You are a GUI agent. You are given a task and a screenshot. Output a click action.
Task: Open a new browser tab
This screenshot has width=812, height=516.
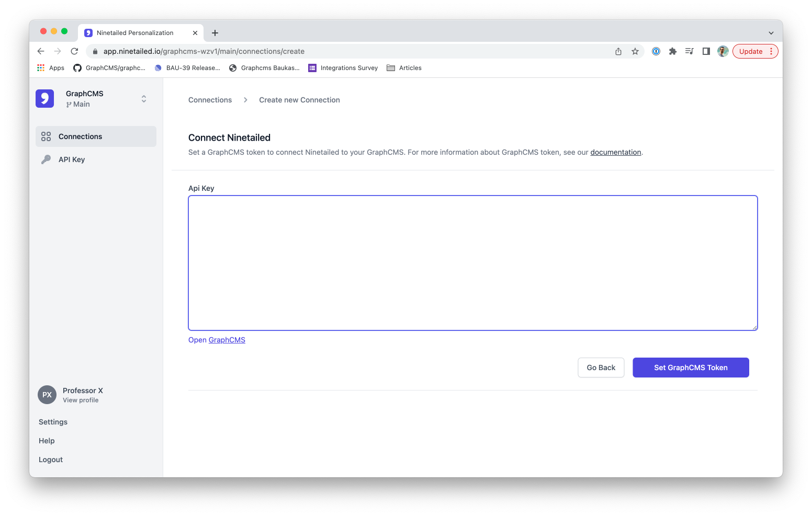tap(215, 33)
